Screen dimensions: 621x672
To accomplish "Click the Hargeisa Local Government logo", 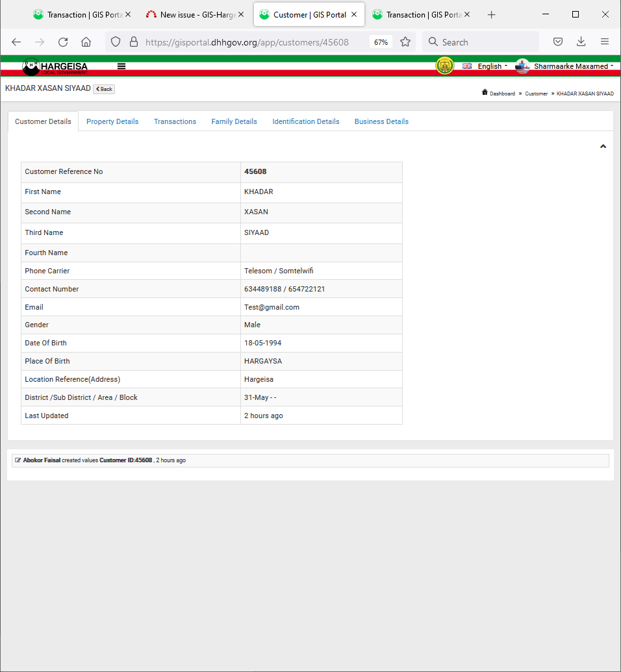I will [55, 66].
